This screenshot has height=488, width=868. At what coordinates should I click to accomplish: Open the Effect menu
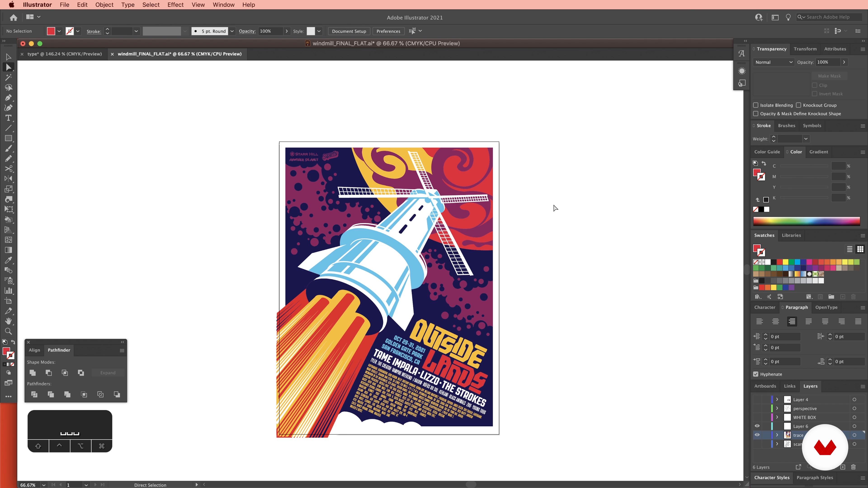[x=175, y=5]
